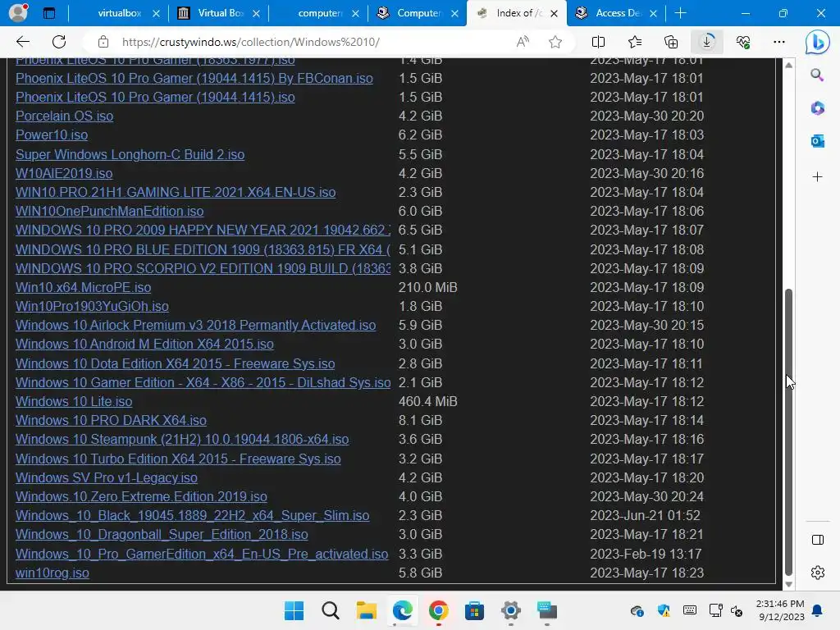Open Outlook sidebar icon
Viewport: 840px width, 630px height.
[818, 141]
